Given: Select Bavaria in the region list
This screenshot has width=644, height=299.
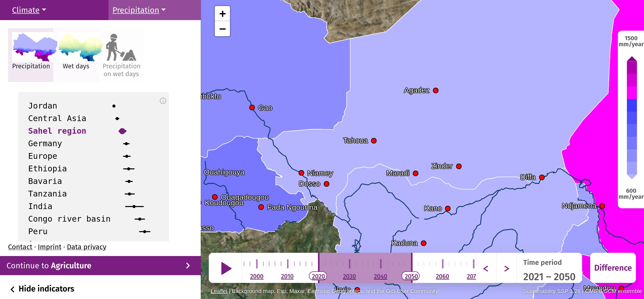Looking at the screenshot, I should pos(45,181).
